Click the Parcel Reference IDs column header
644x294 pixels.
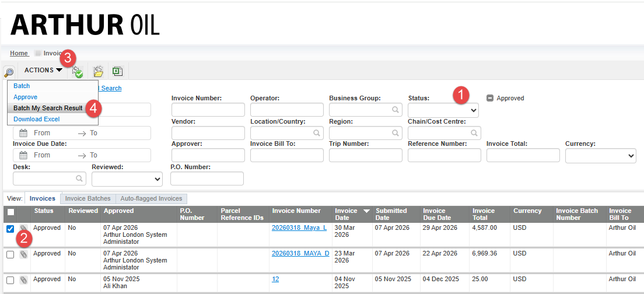(x=242, y=214)
